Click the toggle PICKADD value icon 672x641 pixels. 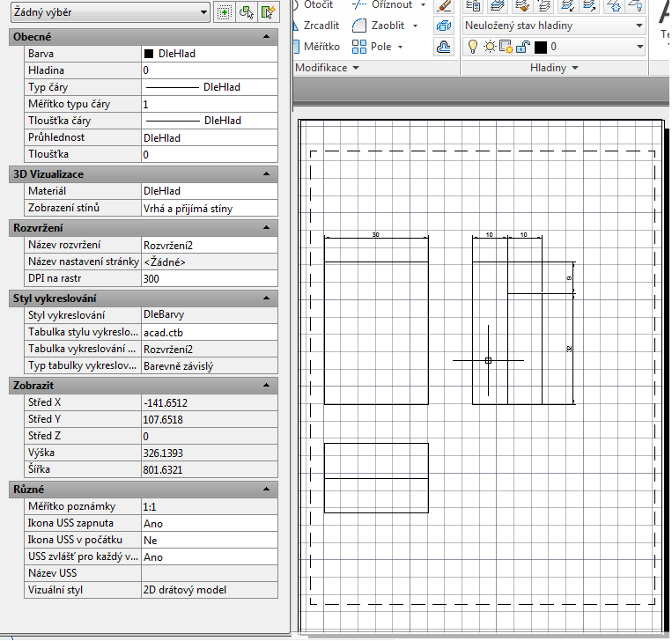pos(225,12)
